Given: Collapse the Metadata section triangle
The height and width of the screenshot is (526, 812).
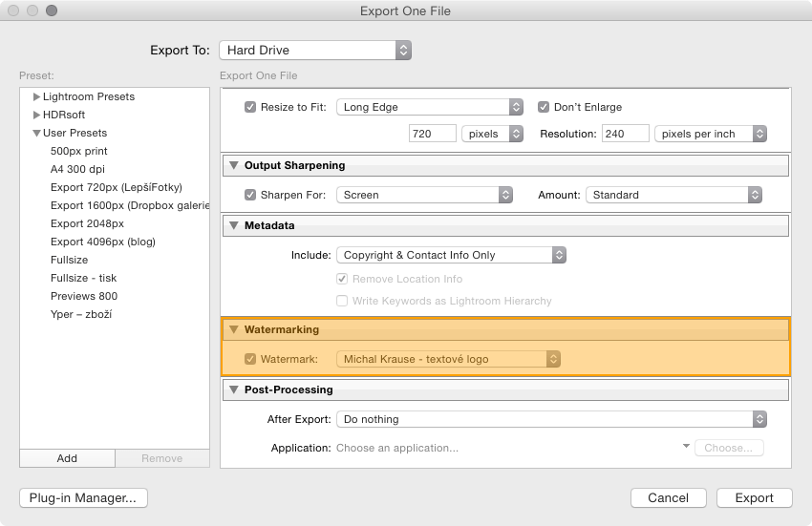Looking at the screenshot, I should point(234,225).
